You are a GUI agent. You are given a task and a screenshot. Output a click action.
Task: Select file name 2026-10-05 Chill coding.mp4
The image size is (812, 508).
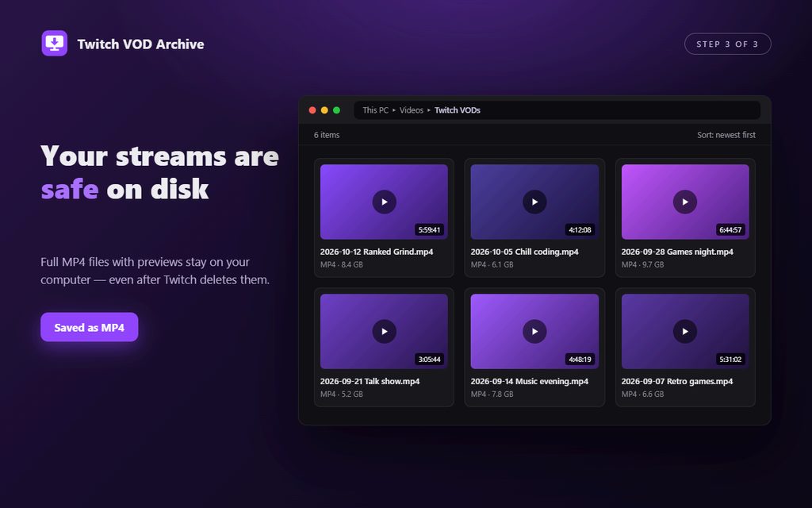[525, 252]
